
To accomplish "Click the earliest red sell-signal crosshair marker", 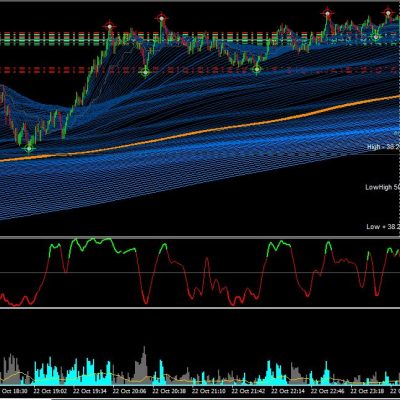I will click(109, 26).
